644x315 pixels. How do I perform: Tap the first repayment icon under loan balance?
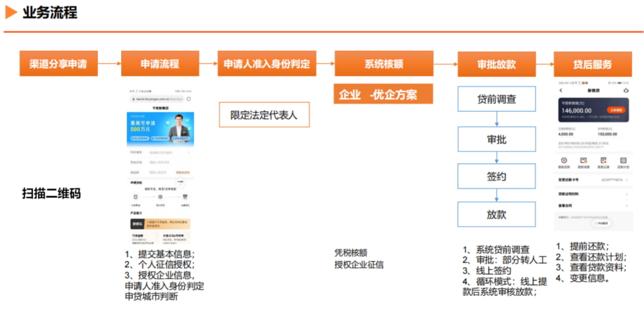[564, 160]
